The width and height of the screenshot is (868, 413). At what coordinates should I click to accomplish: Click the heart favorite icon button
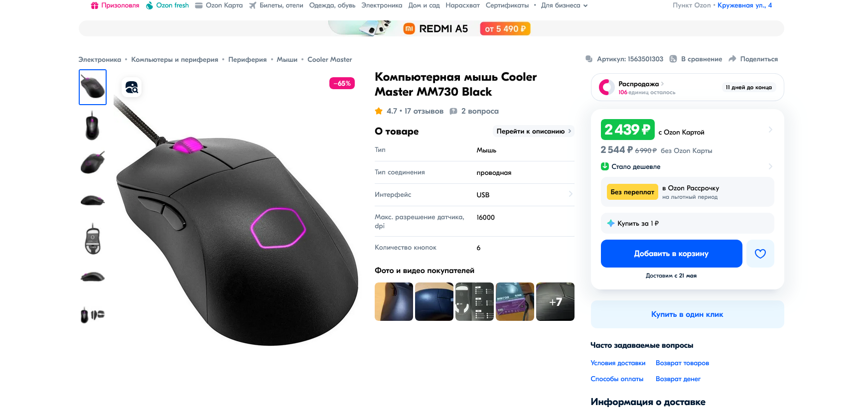pos(760,254)
